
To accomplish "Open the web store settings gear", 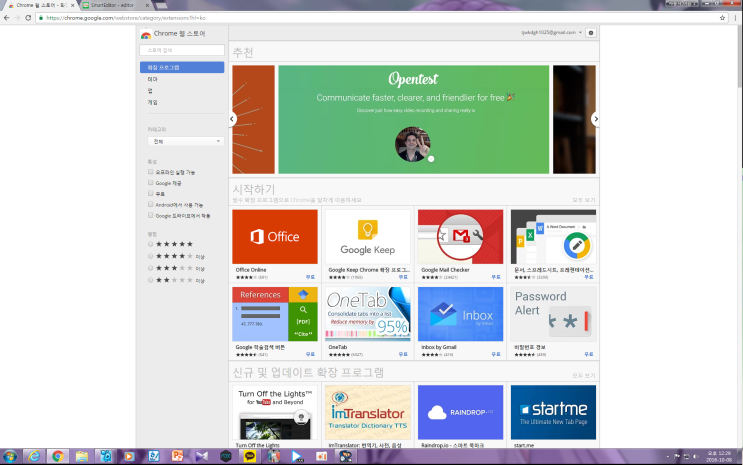I will coord(590,33).
